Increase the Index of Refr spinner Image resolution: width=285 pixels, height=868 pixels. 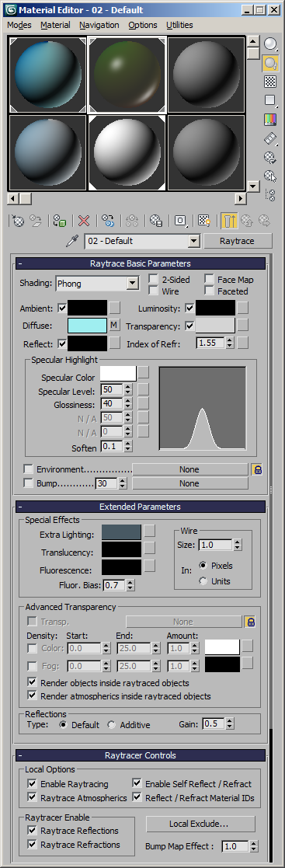pos(229,340)
